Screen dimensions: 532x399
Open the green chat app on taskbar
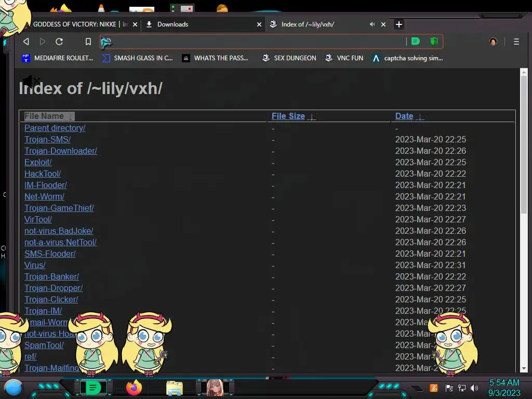[x=92, y=388]
